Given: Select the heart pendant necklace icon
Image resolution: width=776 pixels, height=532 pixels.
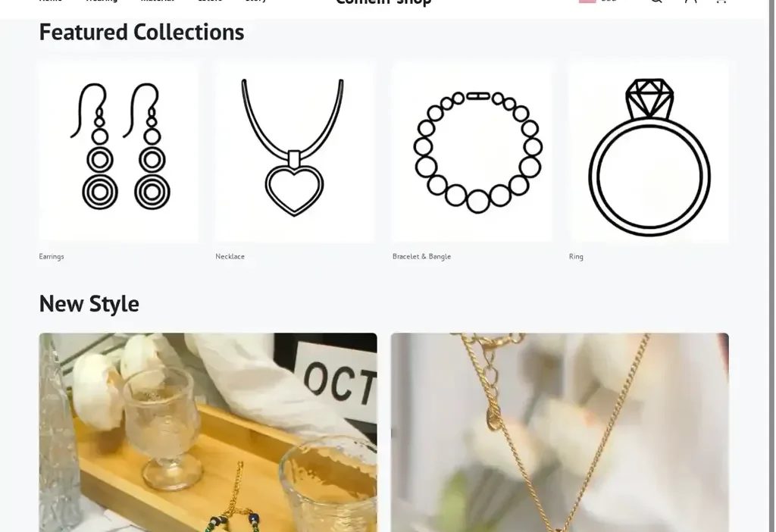Looking at the screenshot, I should pos(295,152).
